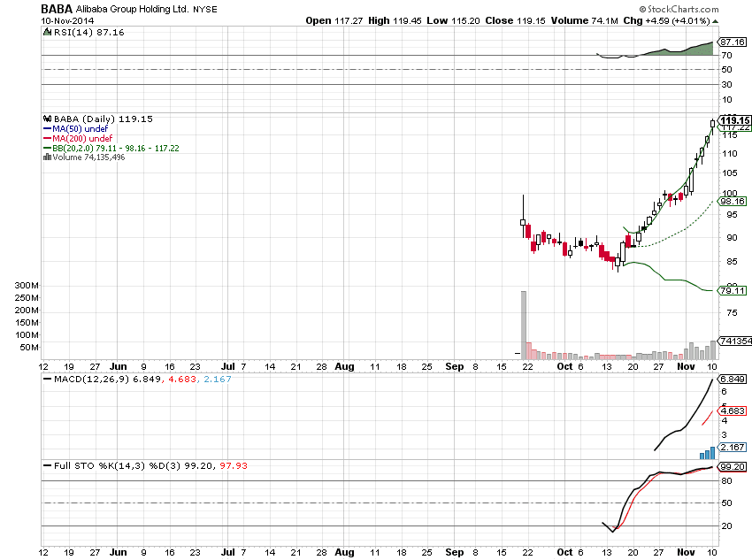Click the 300M volume axis label
The image size is (752, 560).
coord(27,285)
